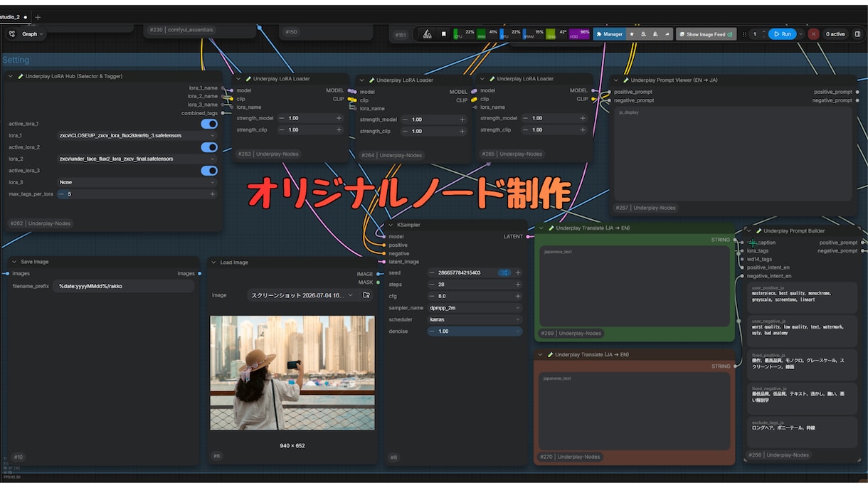Collapse the Underplay Prompt Viewer node
Image resolution: width=868 pixels, height=488 pixels.
tap(616, 80)
